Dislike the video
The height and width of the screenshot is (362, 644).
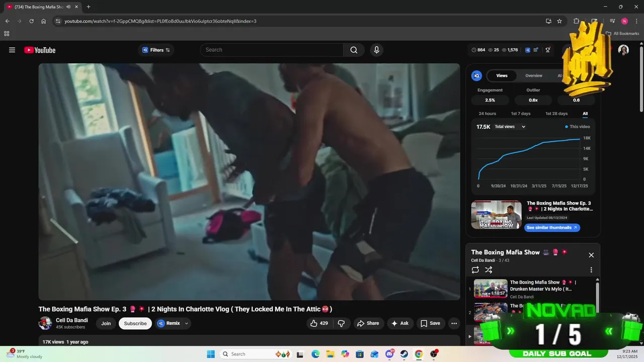point(341,323)
